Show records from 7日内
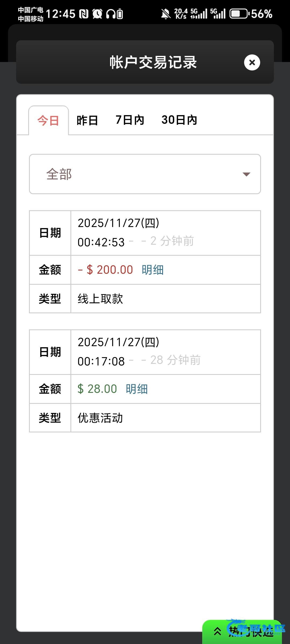Image resolution: width=290 pixels, height=644 pixels. pos(130,120)
